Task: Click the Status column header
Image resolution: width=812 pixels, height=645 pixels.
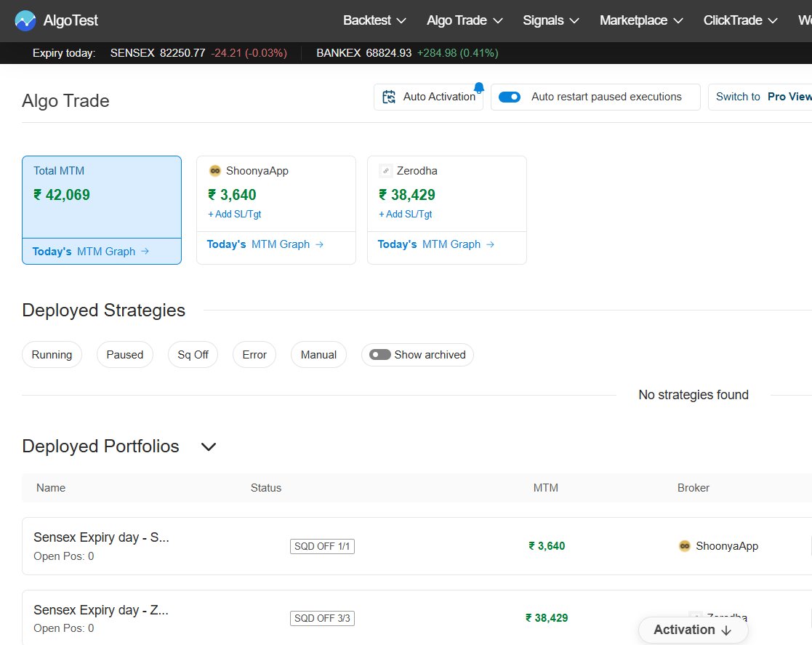Action: click(x=266, y=488)
